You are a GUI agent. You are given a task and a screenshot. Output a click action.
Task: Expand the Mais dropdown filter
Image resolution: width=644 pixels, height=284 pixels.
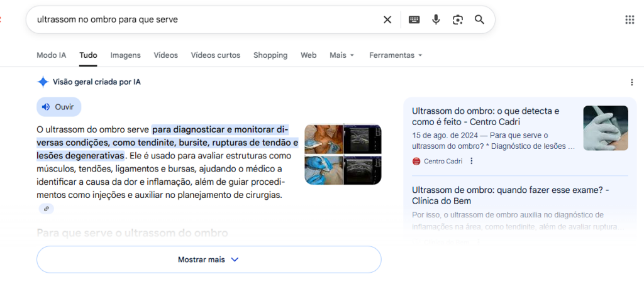point(341,55)
